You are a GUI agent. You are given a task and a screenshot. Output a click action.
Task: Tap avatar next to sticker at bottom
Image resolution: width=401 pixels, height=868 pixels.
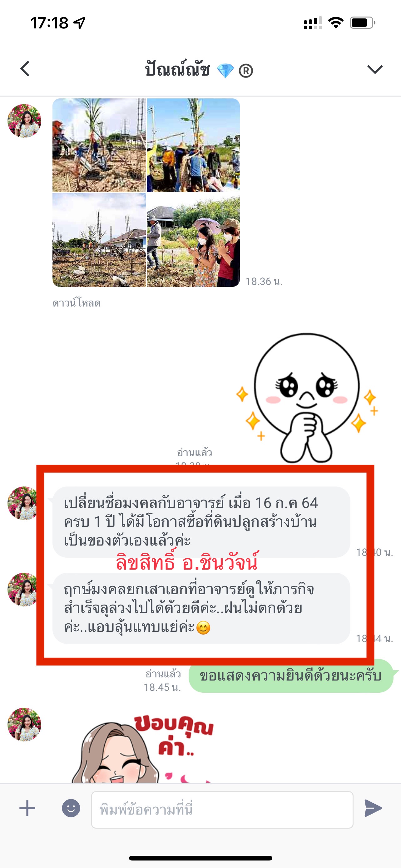point(24,725)
